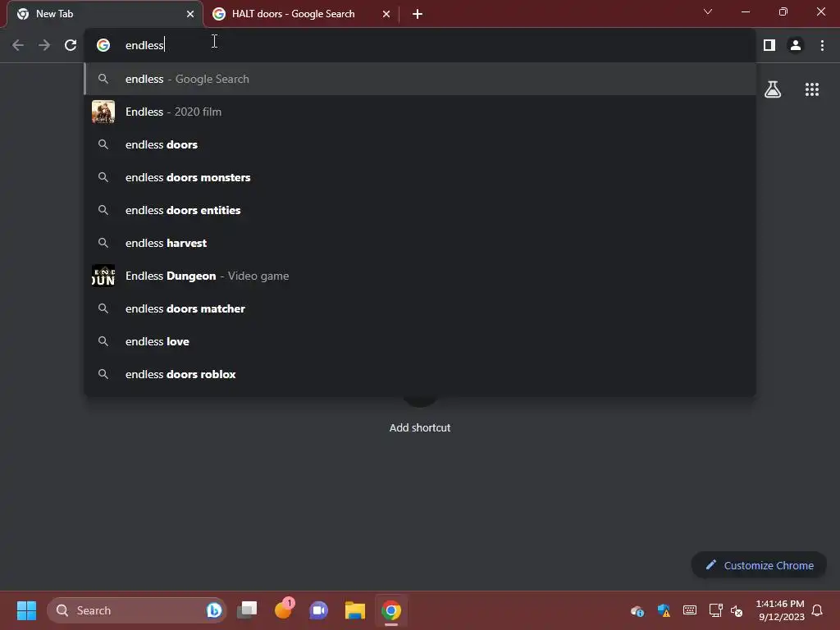Click the muted volume tray icon
The height and width of the screenshot is (630, 840).
tap(737, 610)
